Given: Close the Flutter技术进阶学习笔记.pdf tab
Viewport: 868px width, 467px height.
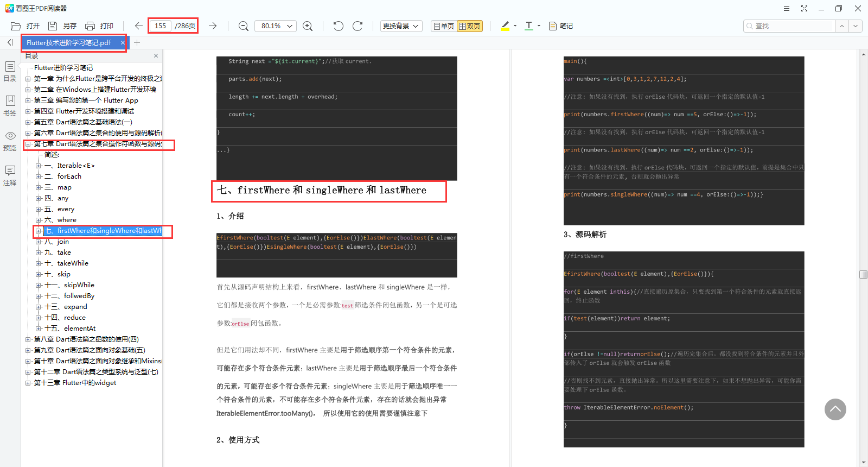Looking at the screenshot, I should coord(123,42).
